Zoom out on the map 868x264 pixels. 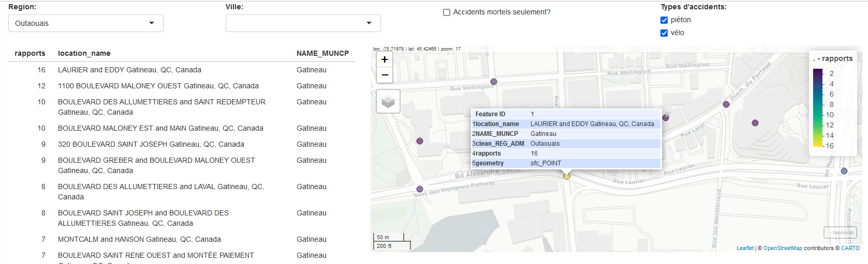tap(385, 75)
